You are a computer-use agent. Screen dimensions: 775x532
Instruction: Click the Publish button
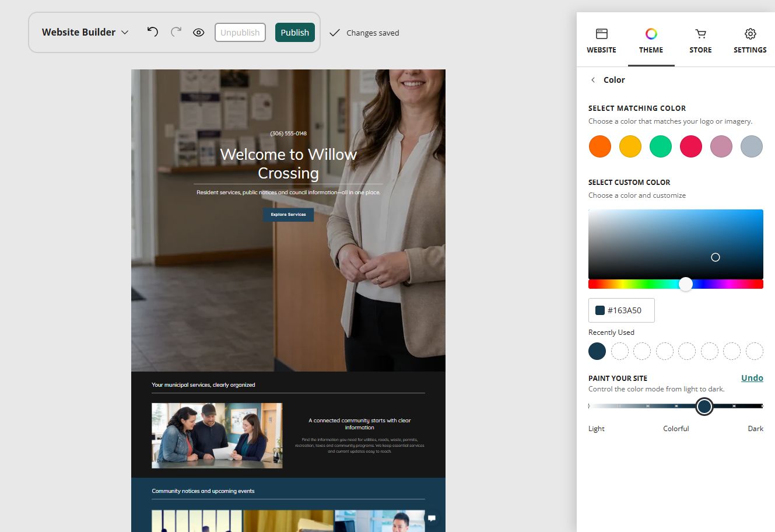coord(295,33)
